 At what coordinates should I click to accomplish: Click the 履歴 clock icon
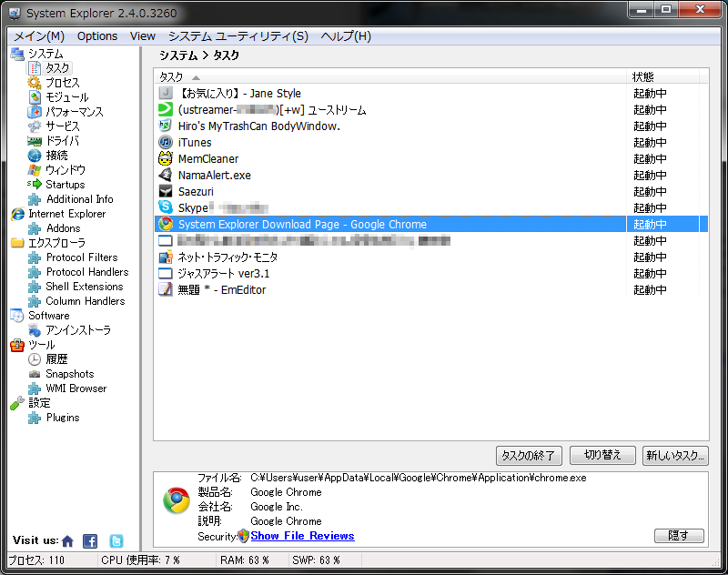[x=35, y=359]
